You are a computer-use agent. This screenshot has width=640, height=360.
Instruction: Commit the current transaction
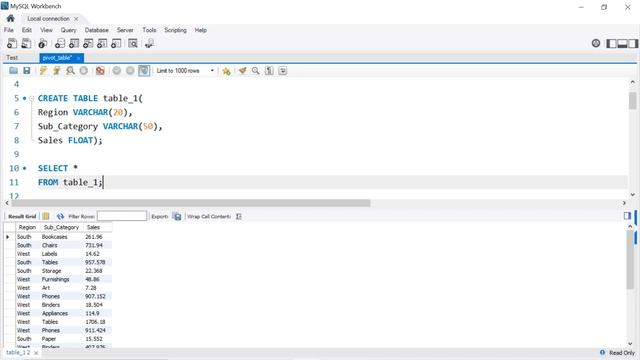[117, 71]
